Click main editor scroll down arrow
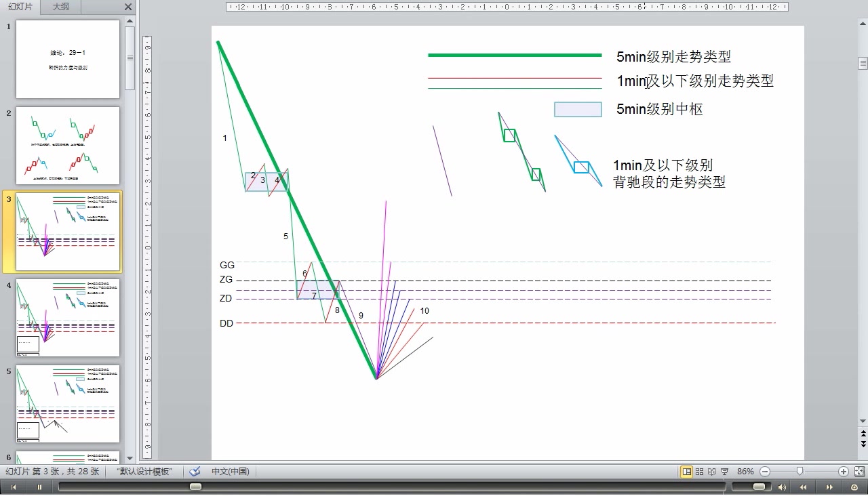 863,422
